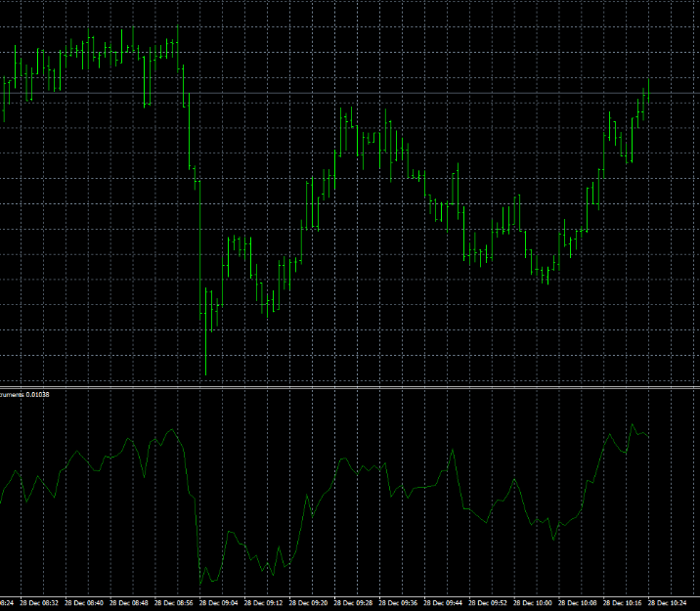Click the 28 Dec 09:44 time label
Viewport: 700px width, 611px height.
(442, 602)
